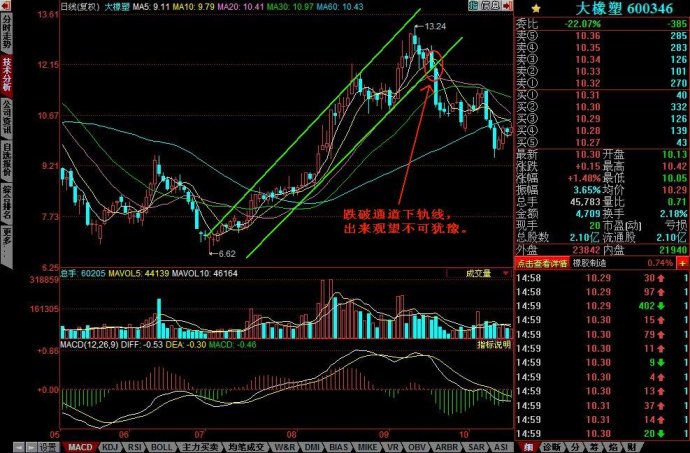690x453 pixels.
Task: Switch to 分时走势 sidebar tab
Action: point(7,33)
